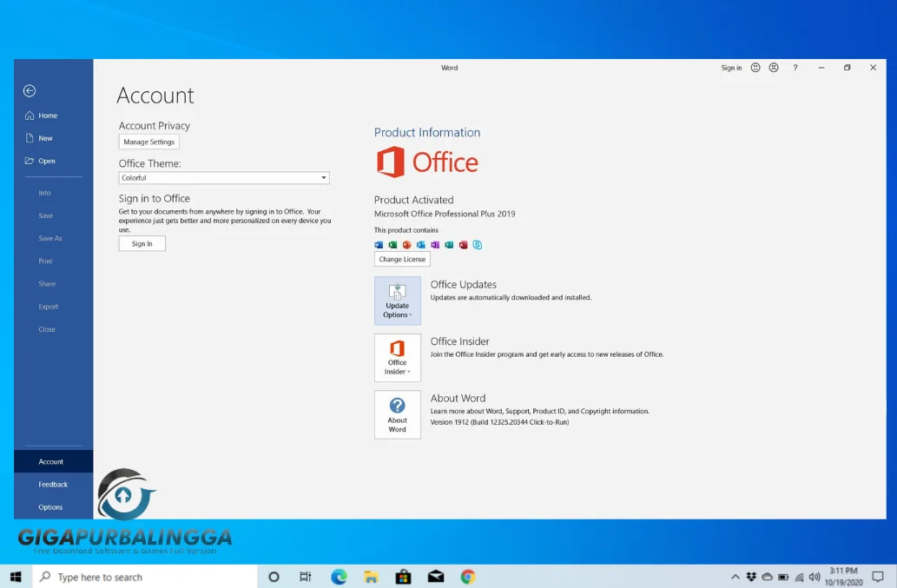
Task: Go back using the backstage arrow
Action: coord(30,90)
